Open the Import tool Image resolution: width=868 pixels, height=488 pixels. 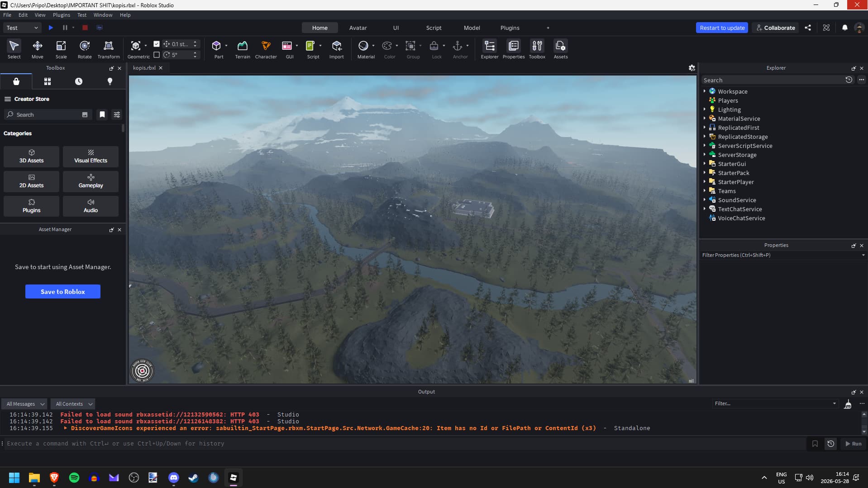(x=337, y=49)
